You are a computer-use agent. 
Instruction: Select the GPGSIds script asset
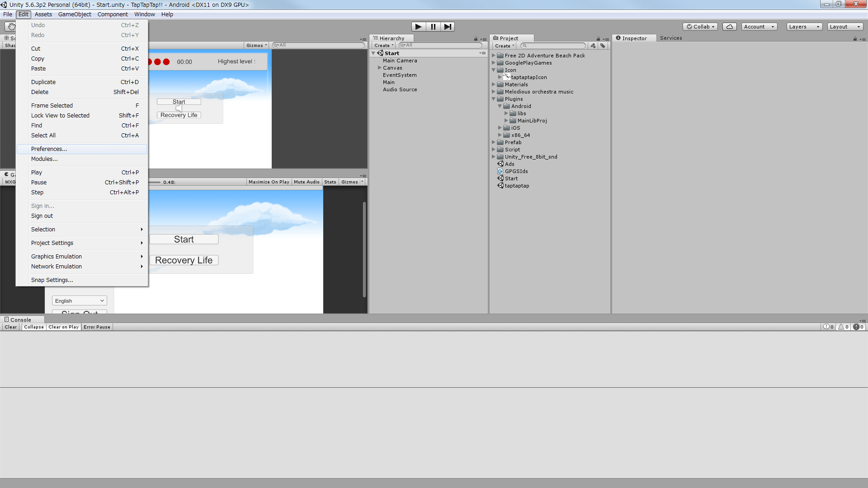pos(516,171)
